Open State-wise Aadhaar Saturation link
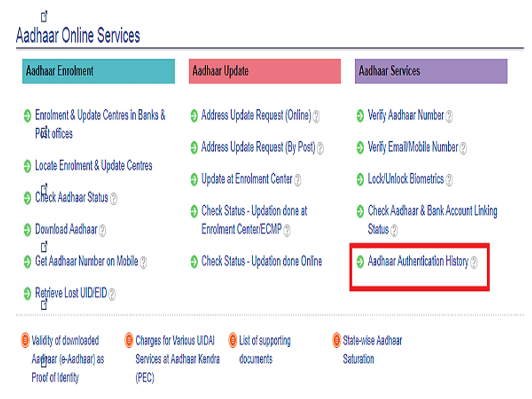The height and width of the screenshot is (399, 532). [x=372, y=349]
